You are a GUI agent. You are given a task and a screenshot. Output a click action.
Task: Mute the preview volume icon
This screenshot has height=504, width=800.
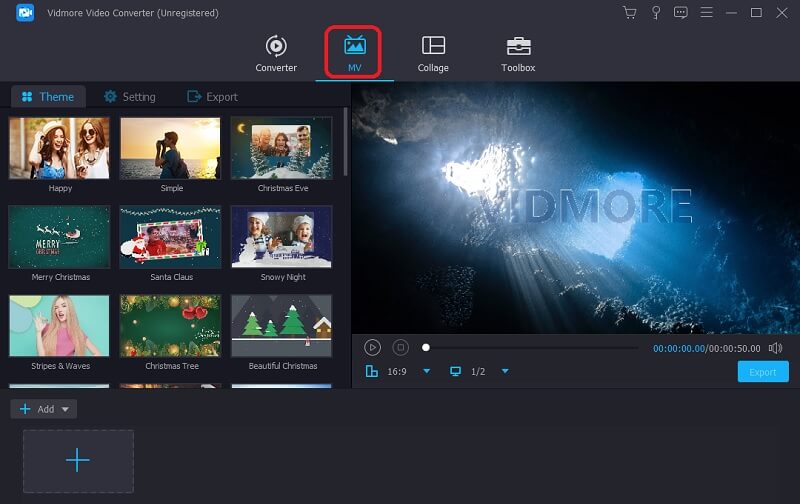coord(776,348)
